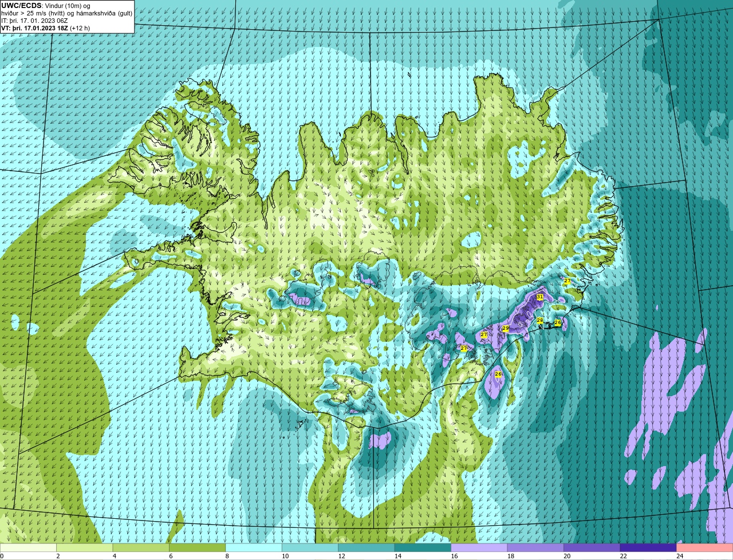Pick the violet 20–22 scale swatch
This screenshot has width=733, height=560.
click(592, 548)
